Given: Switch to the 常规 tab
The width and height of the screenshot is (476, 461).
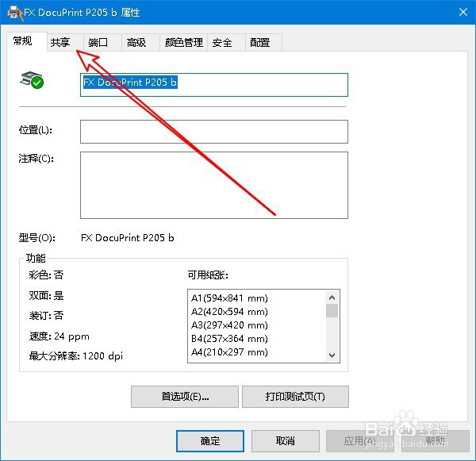Looking at the screenshot, I should click(26, 41).
